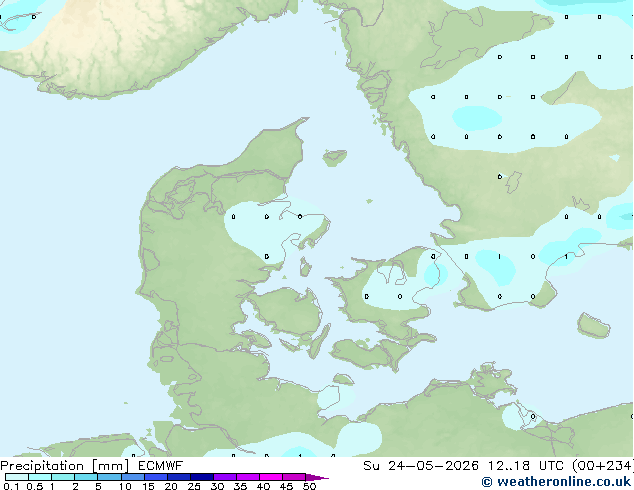Pick the 10–15 mm blue legend swatch
The image size is (634, 490).
pos(132,477)
